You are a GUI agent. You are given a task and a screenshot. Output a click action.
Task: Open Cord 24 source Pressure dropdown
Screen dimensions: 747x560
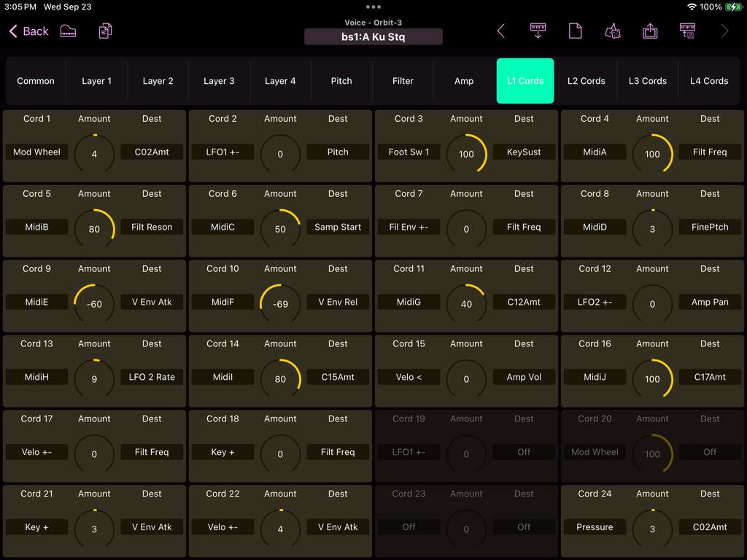[595, 527]
